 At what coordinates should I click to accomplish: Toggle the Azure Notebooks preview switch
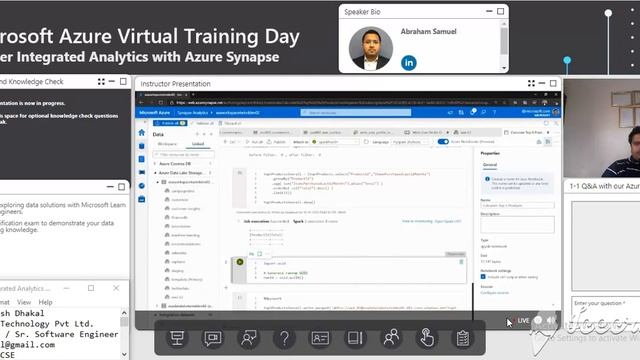coord(443,142)
